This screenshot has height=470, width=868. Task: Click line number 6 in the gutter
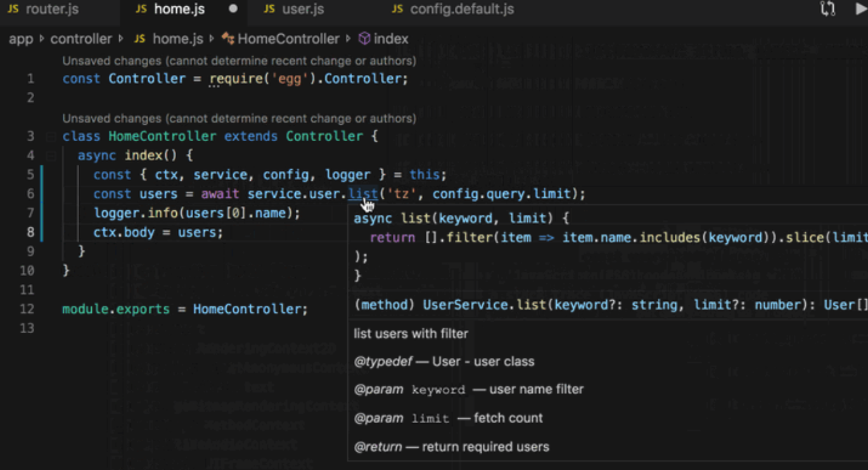[x=30, y=194]
